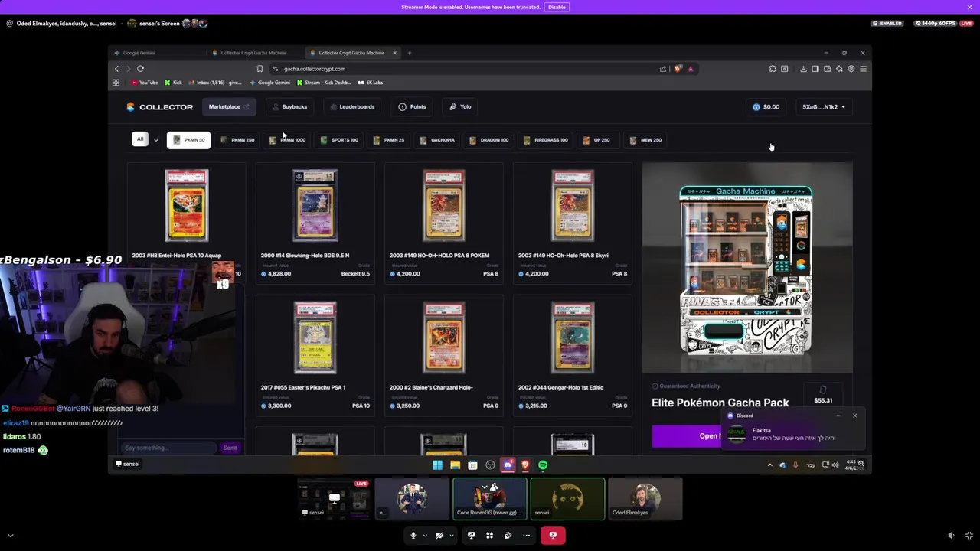Open the Buybacks page
980x551 pixels.
pos(290,107)
